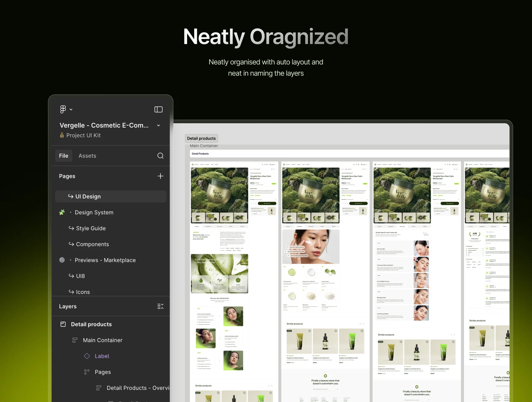Open the Figma main menu logo
Viewport: 532px width, 402px height.
tap(63, 109)
